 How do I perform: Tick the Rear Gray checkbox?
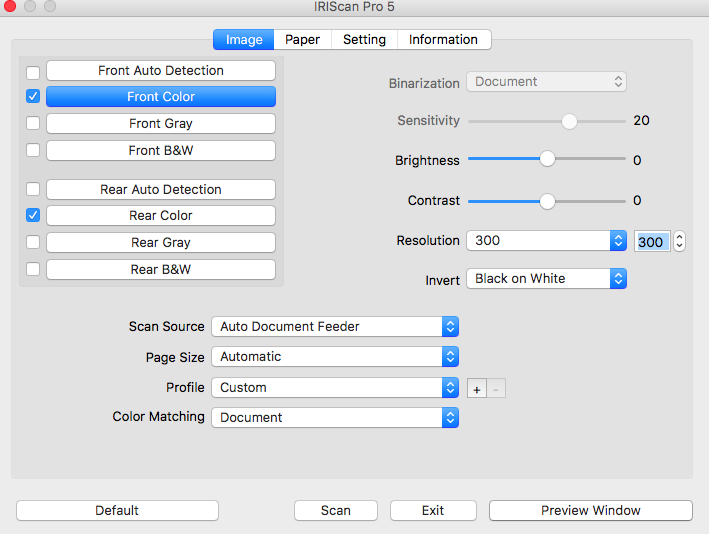pos(33,243)
